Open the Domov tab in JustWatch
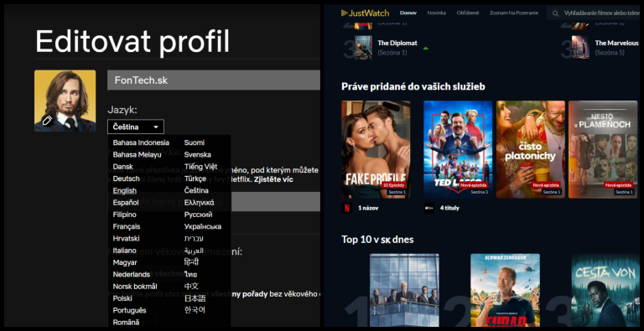The image size is (644, 331). tap(408, 13)
